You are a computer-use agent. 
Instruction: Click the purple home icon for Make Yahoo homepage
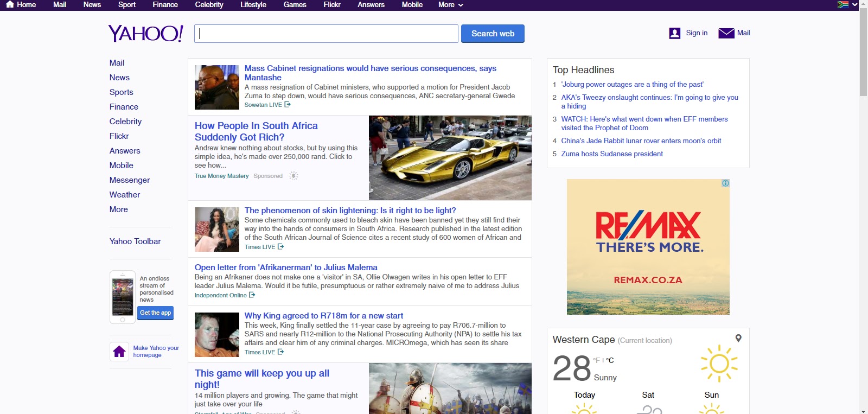tap(119, 352)
